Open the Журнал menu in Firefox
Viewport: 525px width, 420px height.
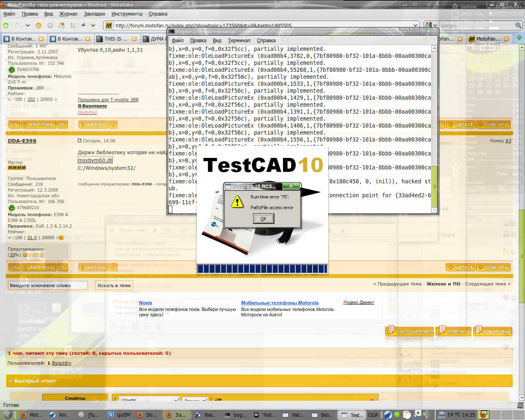68,14
